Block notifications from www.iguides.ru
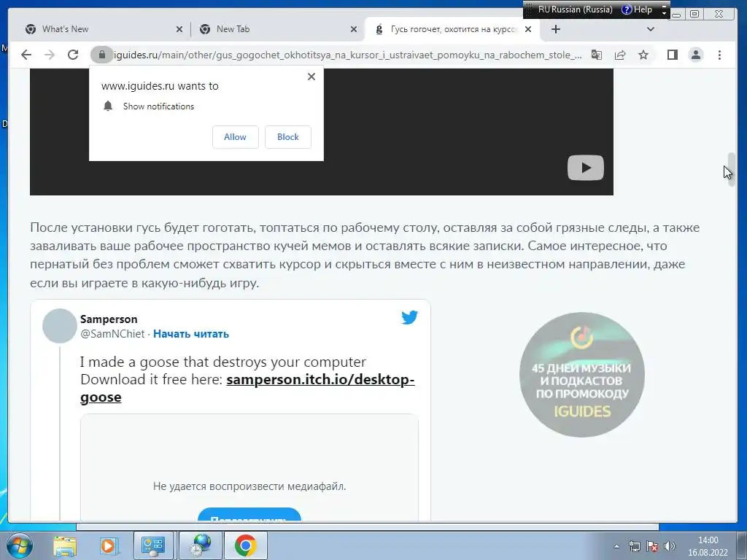Image resolution: width=747 pixels, height=560 pixels. pyautogui.click(x=287, y=137)
